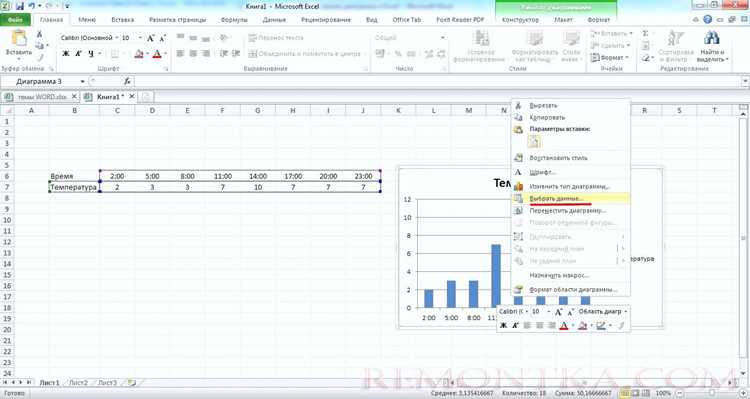The image size is (750, 399).
Task: Choose Переместить диаграмму in context menu
Action: click(x=571, y=211)
